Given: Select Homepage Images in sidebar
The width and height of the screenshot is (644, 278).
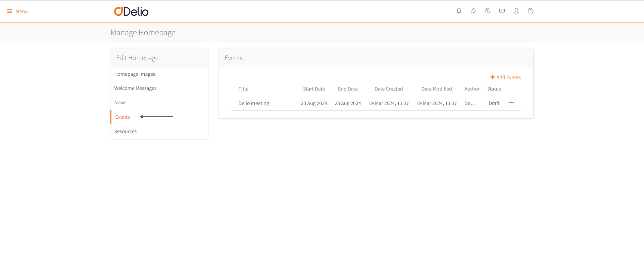Looking at the screenshot, I should 135,74.
